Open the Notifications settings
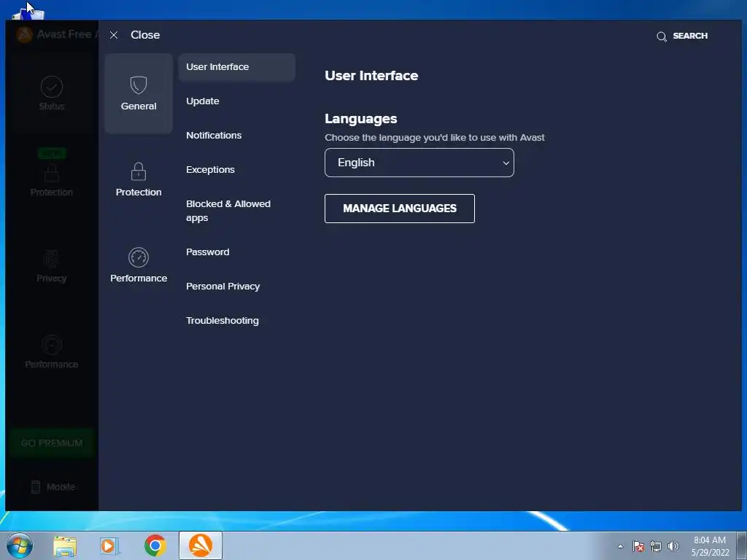747x560 pixels. pos(214,136)
